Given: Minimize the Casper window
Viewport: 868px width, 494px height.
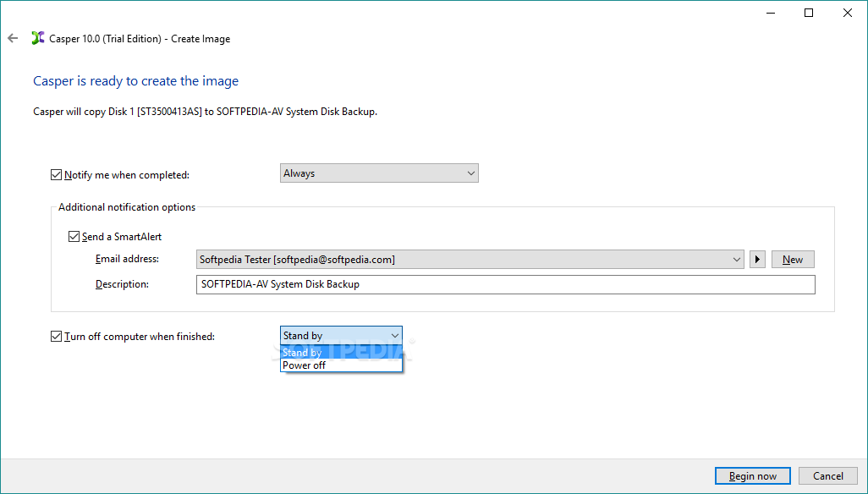Looking at the screenshot, I should click(770, 13).
